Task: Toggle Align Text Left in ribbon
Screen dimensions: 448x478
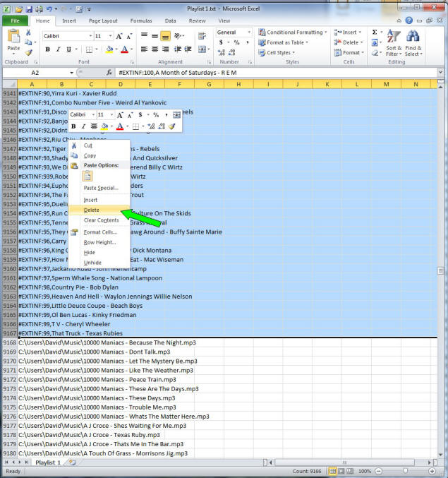Action: click(145, 49)
